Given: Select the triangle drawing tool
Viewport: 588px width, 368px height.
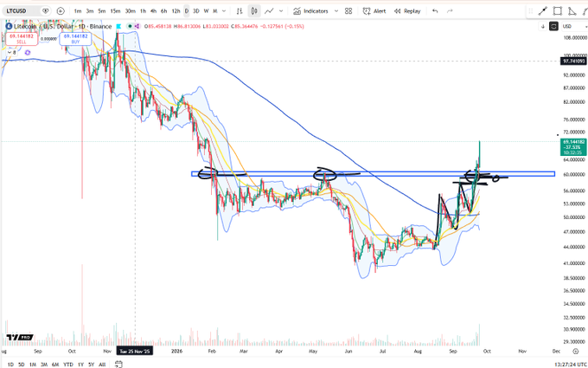Looking at the screenshot, I should pos(572,11).
